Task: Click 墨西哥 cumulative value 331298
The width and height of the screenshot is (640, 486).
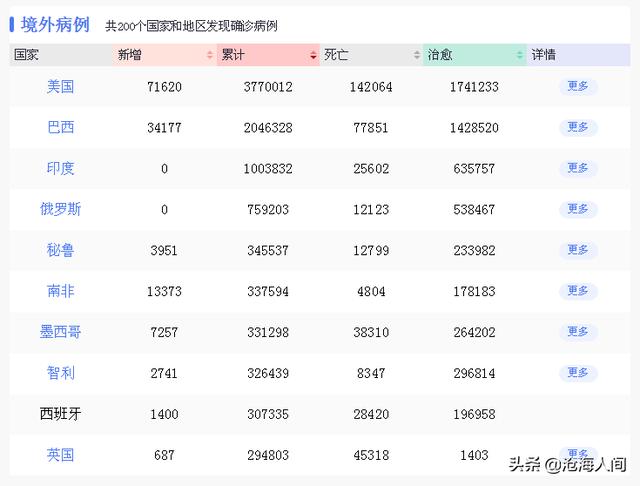Action: click(268, 332)
